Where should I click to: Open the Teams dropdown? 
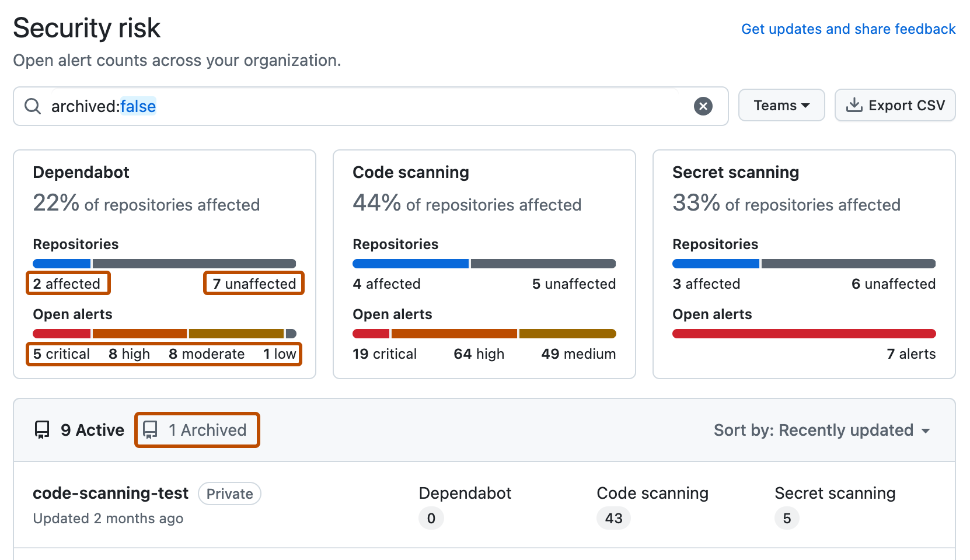(x=781, y=105)
